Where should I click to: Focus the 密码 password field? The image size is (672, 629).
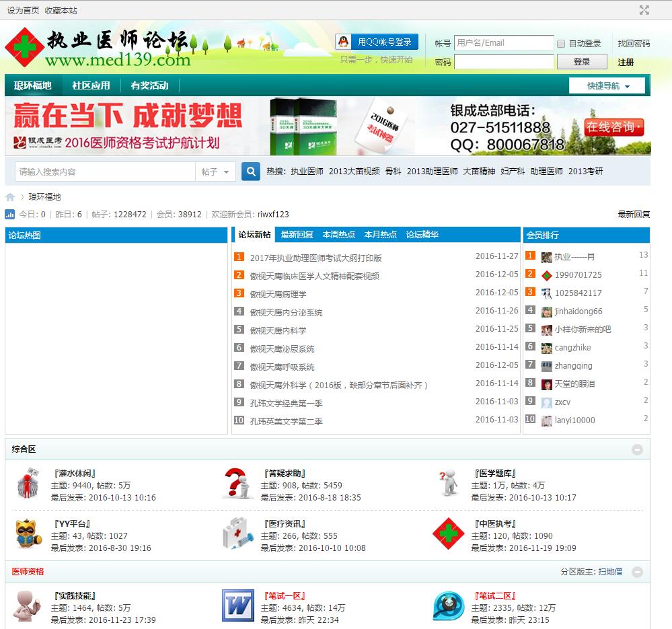[504, 62]
